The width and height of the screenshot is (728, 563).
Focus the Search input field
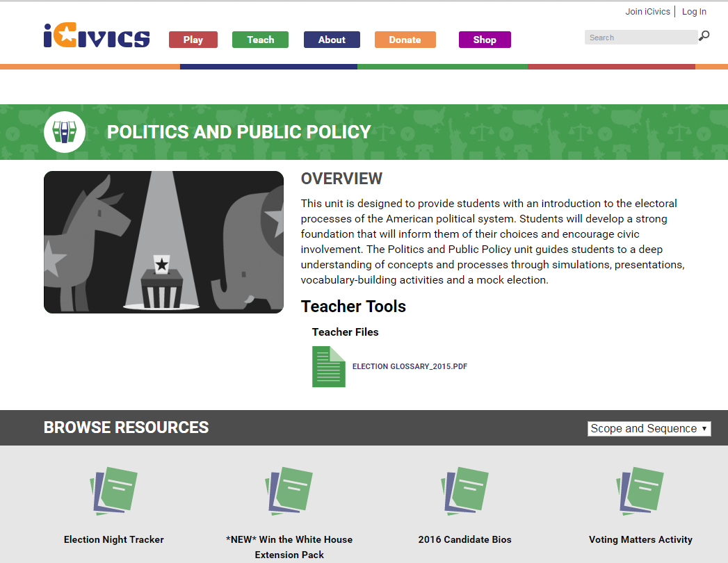[641, 38]
